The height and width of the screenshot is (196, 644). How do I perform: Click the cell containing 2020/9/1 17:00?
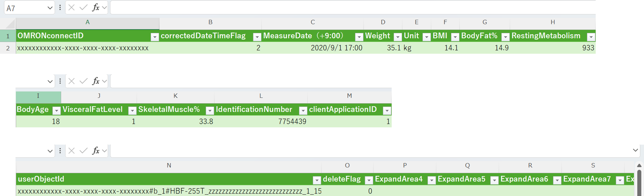tap(336, 48)
